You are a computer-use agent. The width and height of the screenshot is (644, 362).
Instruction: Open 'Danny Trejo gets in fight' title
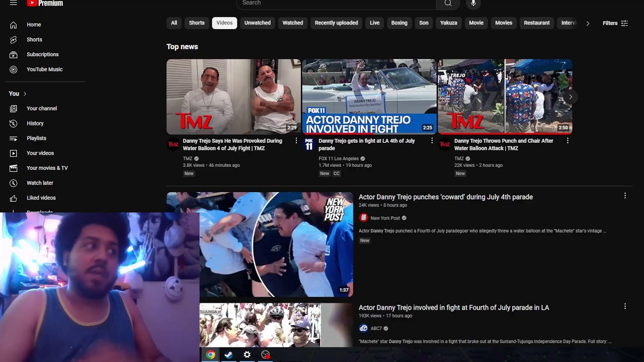(367, 145)
